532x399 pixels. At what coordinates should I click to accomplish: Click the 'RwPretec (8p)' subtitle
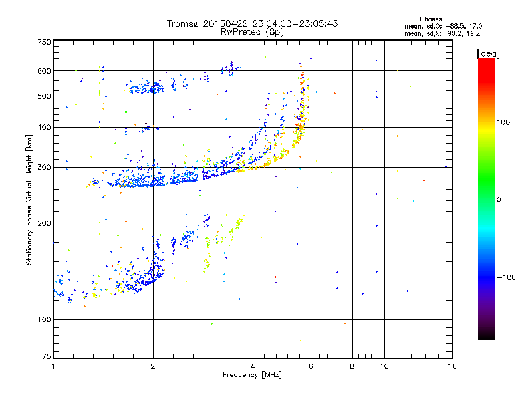coord(252,32)
